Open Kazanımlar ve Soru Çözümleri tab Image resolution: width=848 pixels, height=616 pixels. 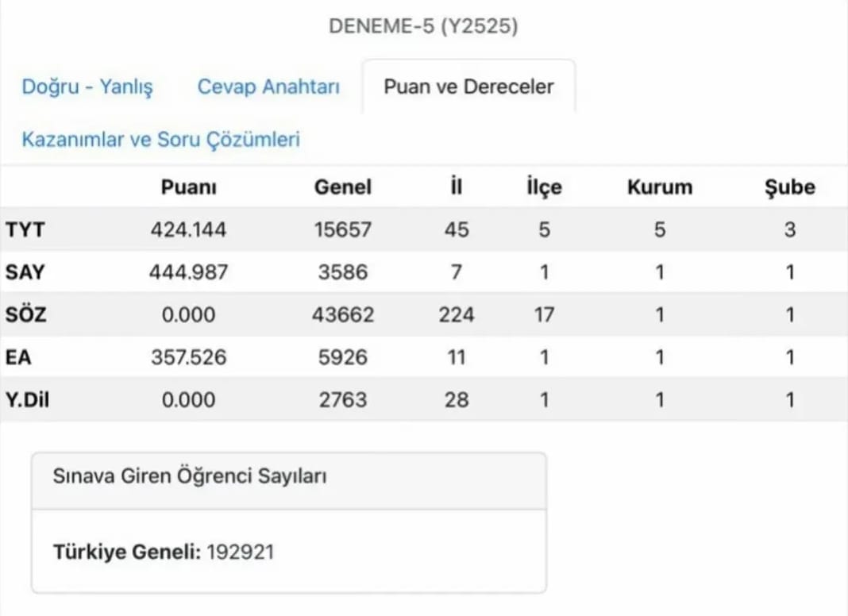click(x=161, y=140)
